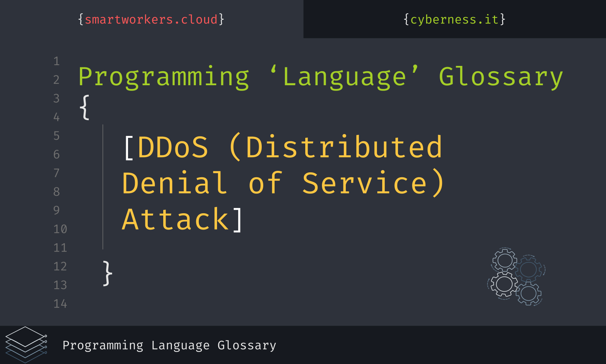
Task: Click line number 14 in gutter
Action: (60, 304)
